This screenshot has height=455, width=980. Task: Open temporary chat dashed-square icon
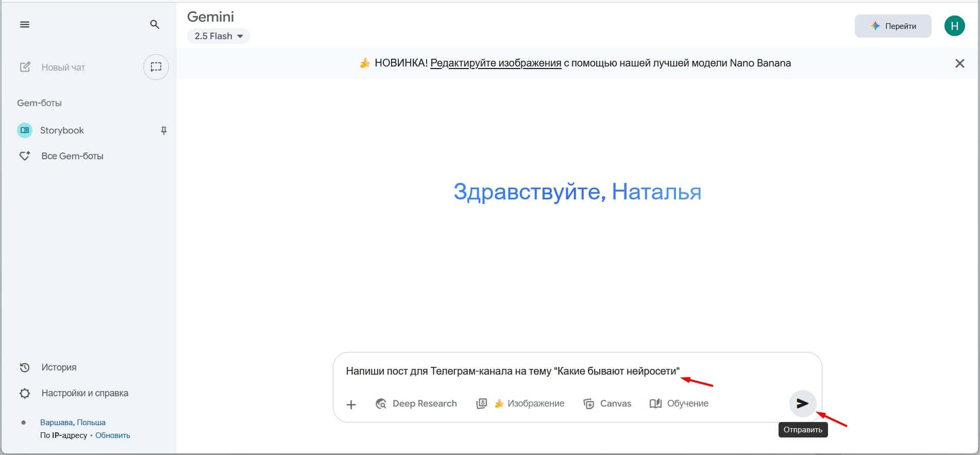click(x=156, y=67)
